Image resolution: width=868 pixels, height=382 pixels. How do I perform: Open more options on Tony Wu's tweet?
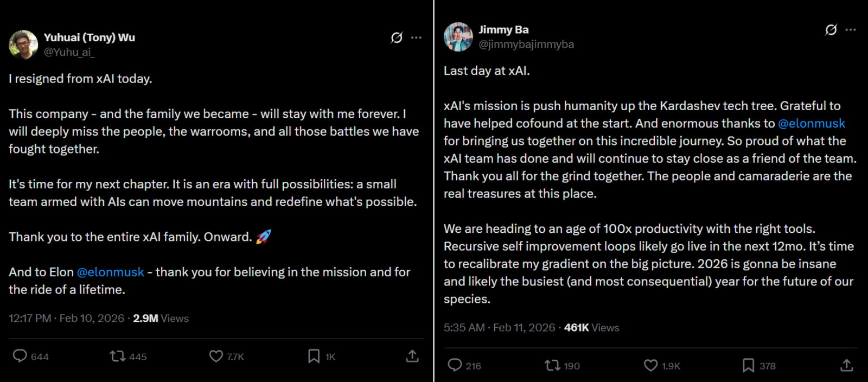416,37
